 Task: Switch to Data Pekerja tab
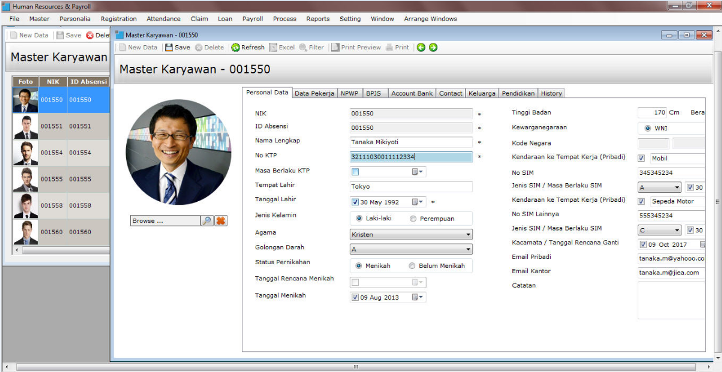314,93
